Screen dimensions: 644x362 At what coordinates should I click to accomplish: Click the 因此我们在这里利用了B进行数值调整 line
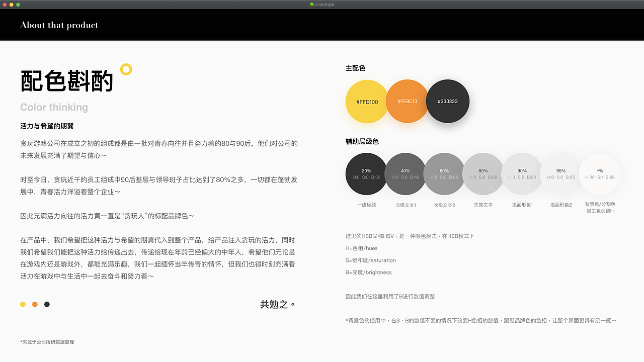(x=390, y=297)
